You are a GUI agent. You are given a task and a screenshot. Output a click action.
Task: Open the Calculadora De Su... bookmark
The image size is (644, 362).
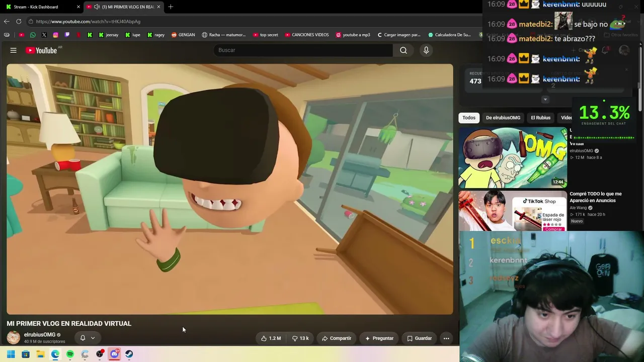(450, 35)
